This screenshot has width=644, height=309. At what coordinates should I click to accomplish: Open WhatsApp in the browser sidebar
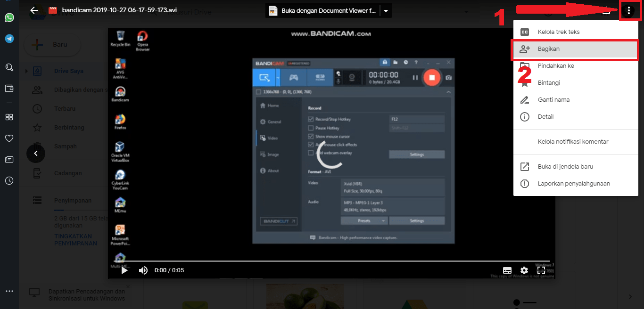(x=9, y=17)
